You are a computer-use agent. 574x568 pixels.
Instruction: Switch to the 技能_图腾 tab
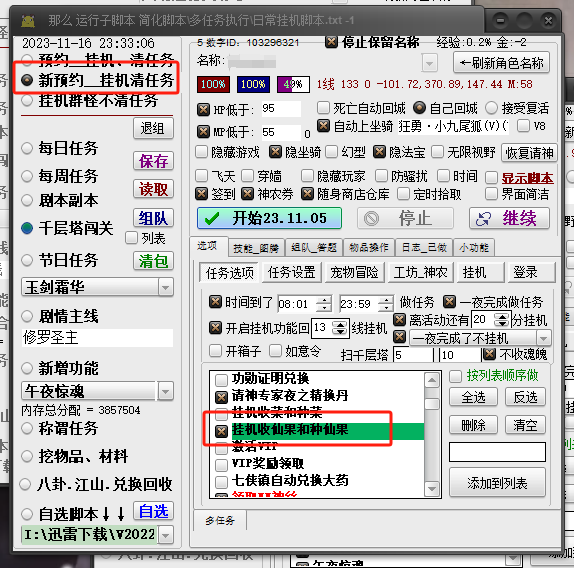coord(256,248)
